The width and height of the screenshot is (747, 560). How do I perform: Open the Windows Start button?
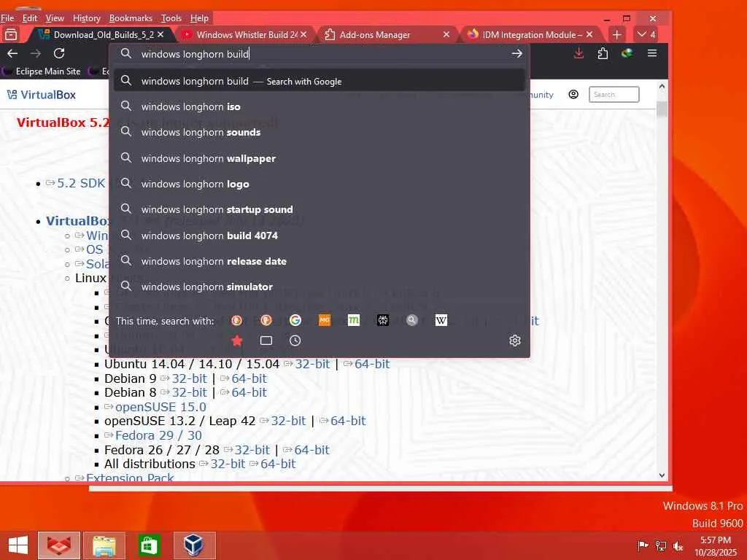pyautogui.click(x=18, y=545)
